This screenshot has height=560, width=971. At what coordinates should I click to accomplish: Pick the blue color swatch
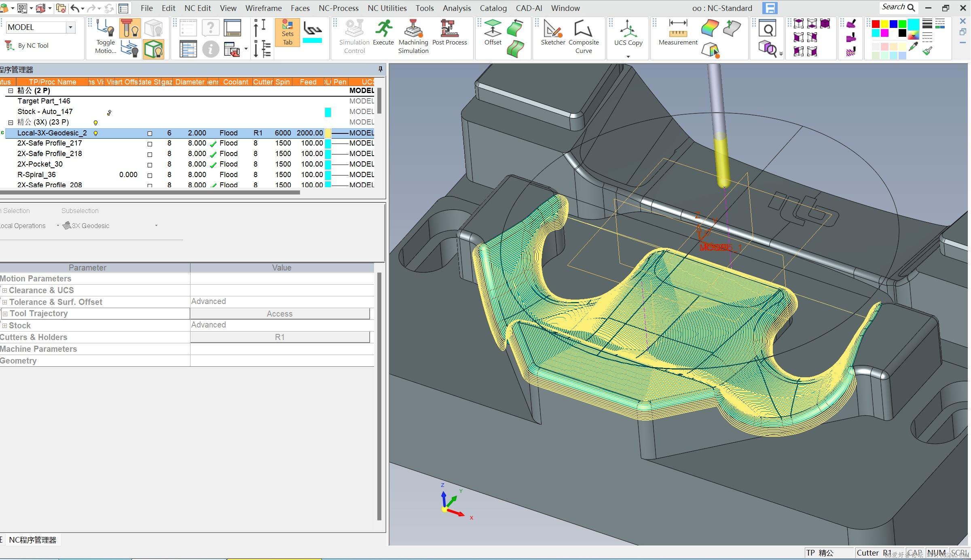(893, 24)
